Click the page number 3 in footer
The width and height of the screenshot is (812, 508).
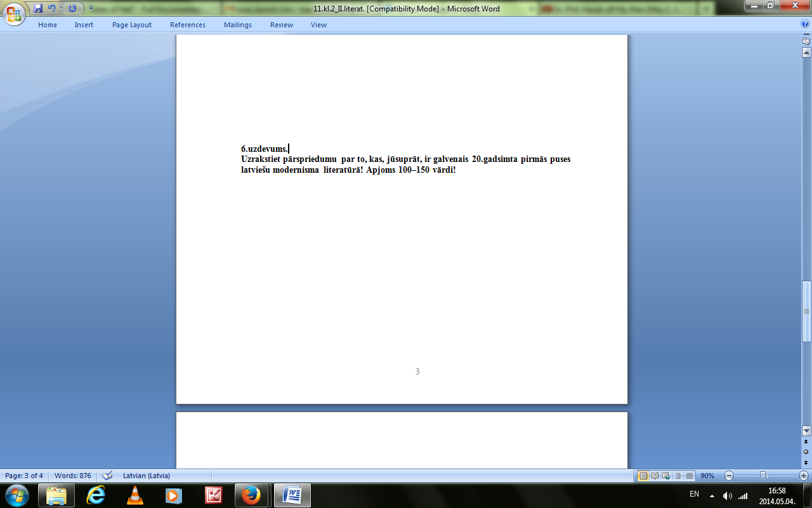point(417,372)
